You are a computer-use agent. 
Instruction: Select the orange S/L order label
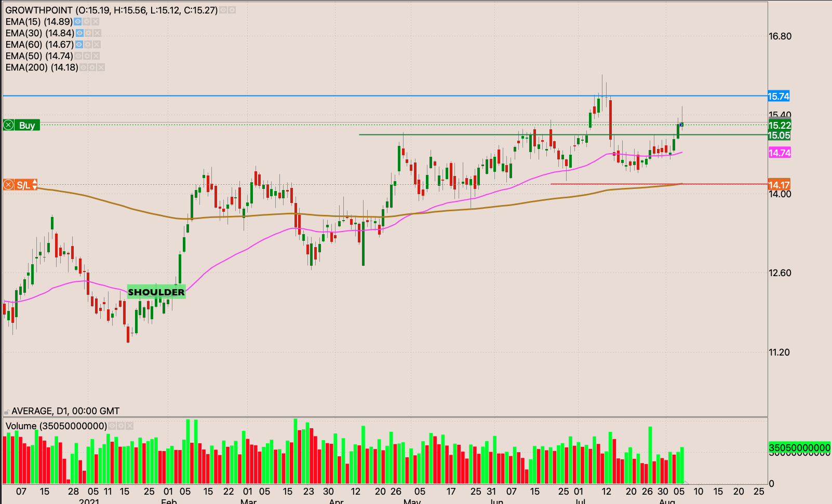(x=23, y=185)
